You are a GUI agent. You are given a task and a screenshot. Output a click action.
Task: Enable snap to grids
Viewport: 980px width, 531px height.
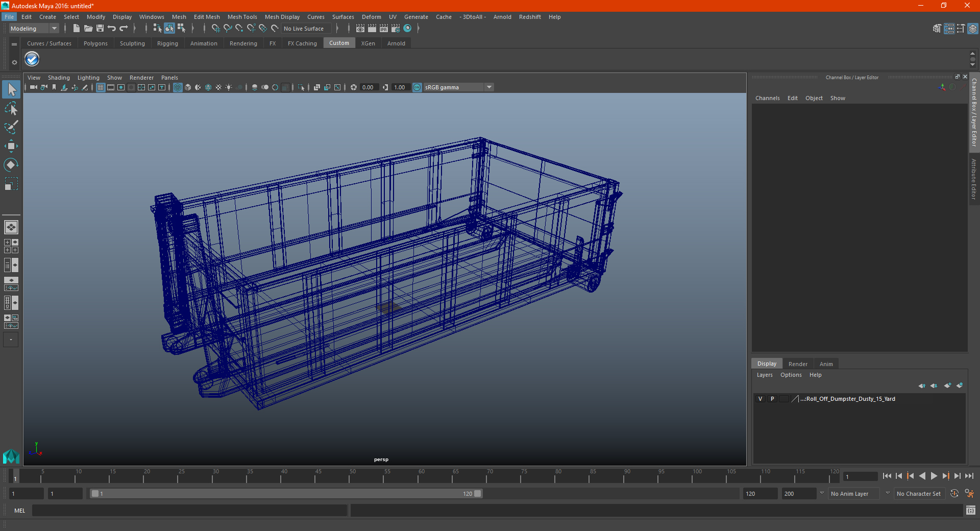[x=215, y=29]
